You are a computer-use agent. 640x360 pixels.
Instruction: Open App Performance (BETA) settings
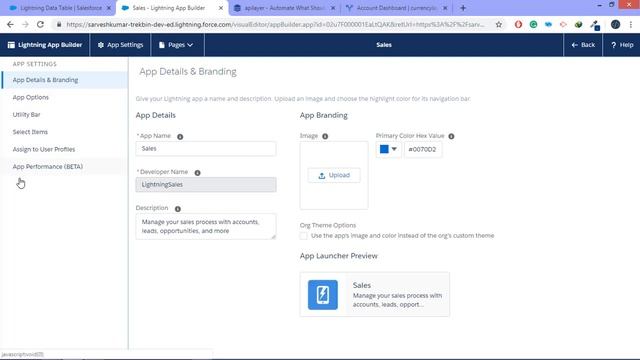tap(64, 167)
